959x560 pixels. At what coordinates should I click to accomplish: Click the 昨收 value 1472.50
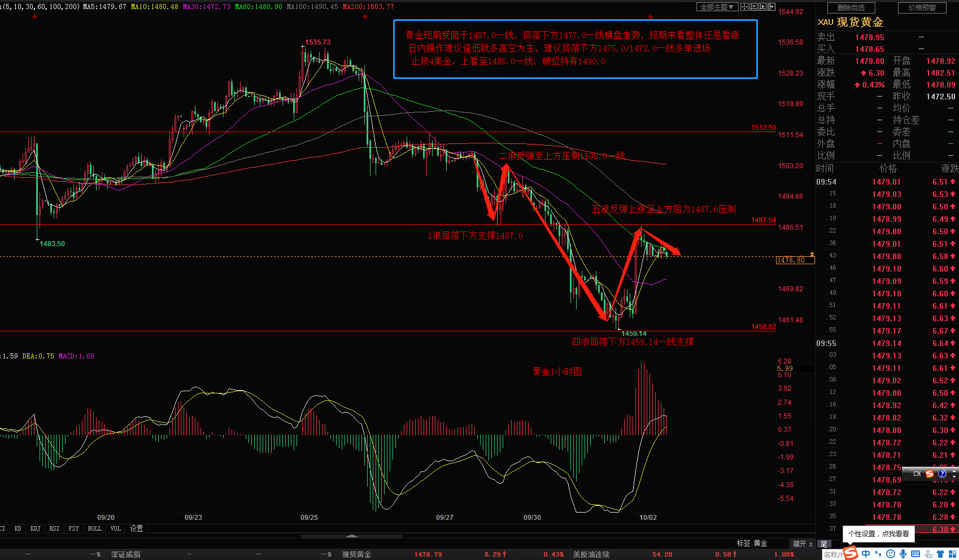[941, 97]
